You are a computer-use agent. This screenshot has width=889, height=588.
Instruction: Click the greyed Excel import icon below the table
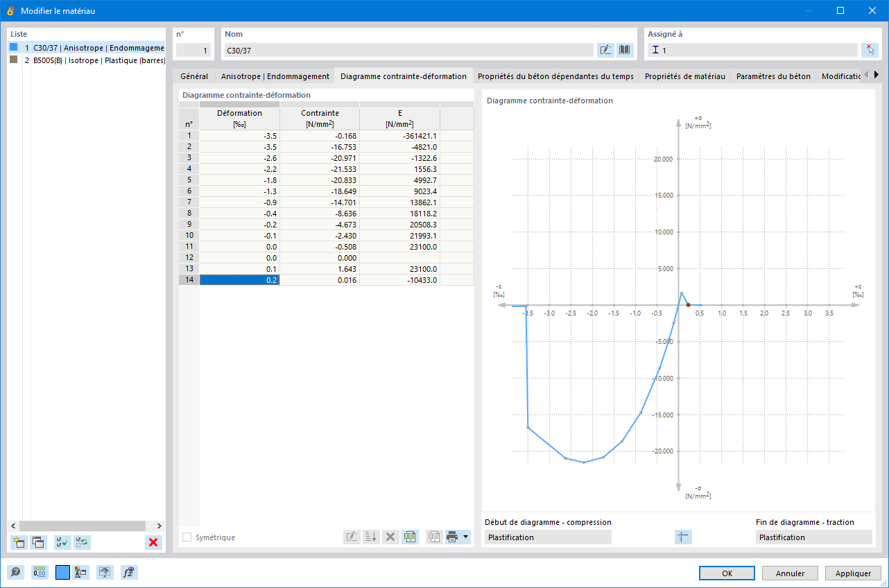click(x=434, y=537)
